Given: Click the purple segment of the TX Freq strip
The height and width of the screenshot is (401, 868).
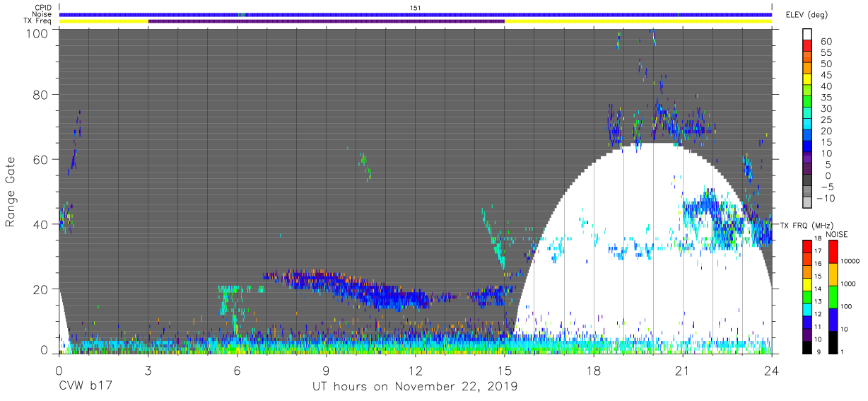Looking at the screenshot, I should 327,21.
